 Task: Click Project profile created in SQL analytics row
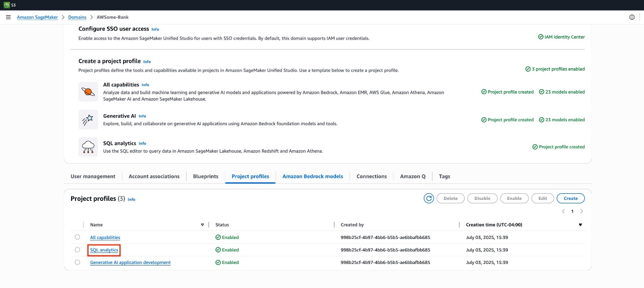(558, 147)
